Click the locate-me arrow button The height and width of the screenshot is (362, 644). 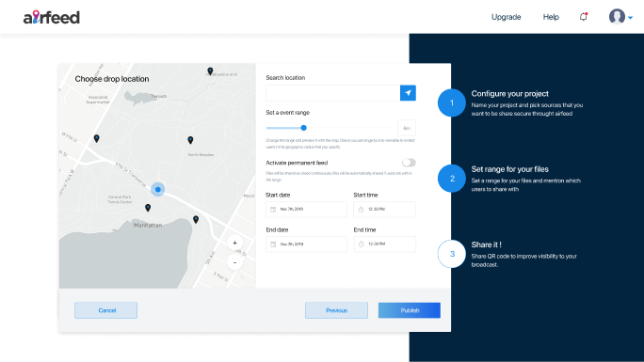408,93
